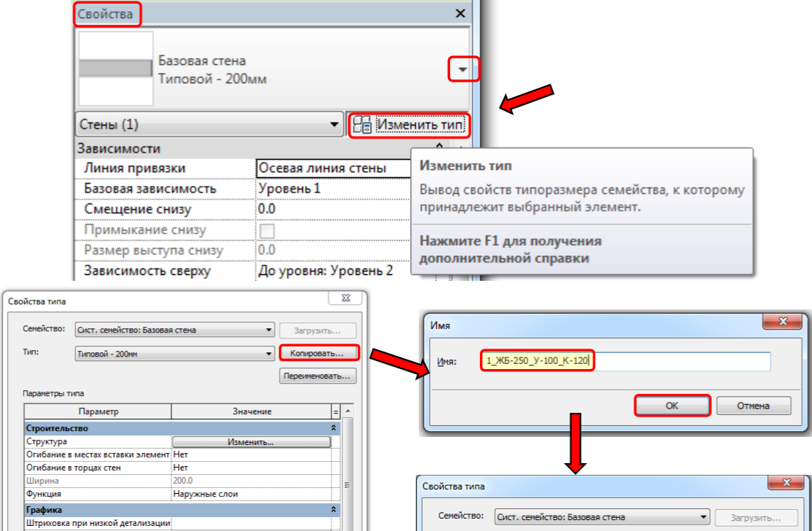The image size is (812, 531).
Task: Click the Параметр column header
Action: (x=98, y=411)
